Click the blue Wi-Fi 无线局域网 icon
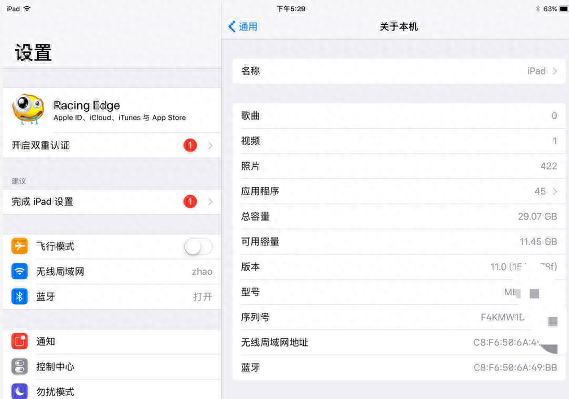This screenshot has width=569, height=399. point(19,271)
